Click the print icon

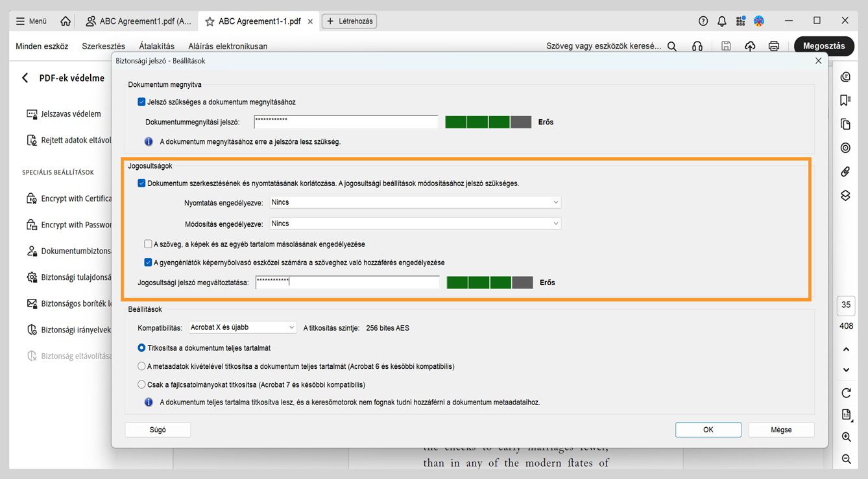point(774,46)
